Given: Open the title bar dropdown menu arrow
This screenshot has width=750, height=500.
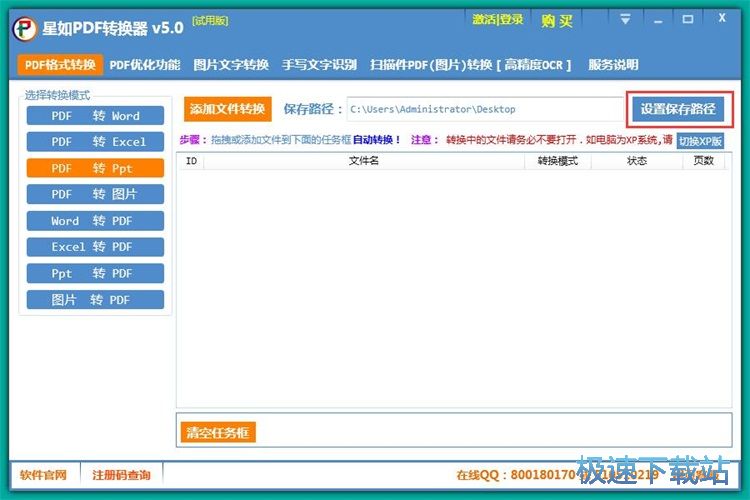Looking at the screenshot, I should coord(625,20).
